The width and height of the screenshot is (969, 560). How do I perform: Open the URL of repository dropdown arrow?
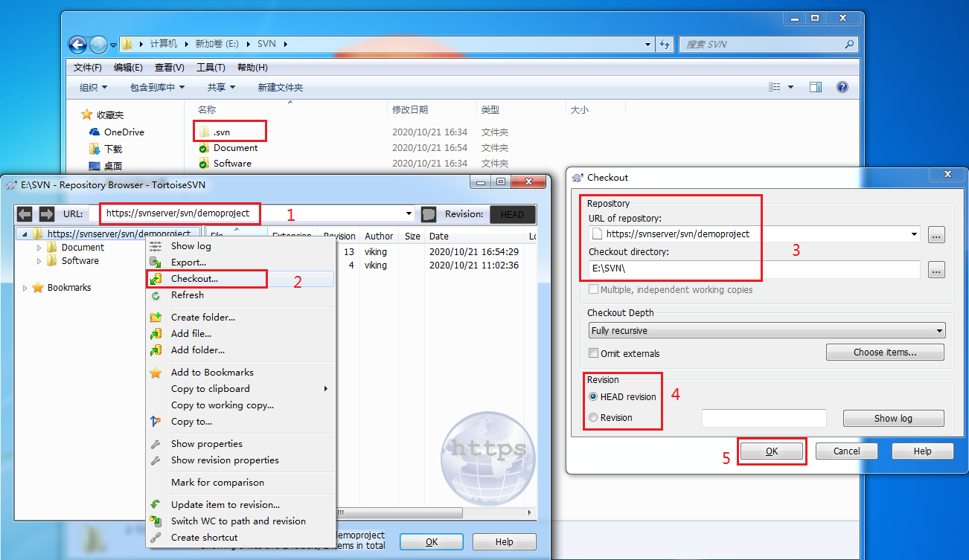[915, 234]
